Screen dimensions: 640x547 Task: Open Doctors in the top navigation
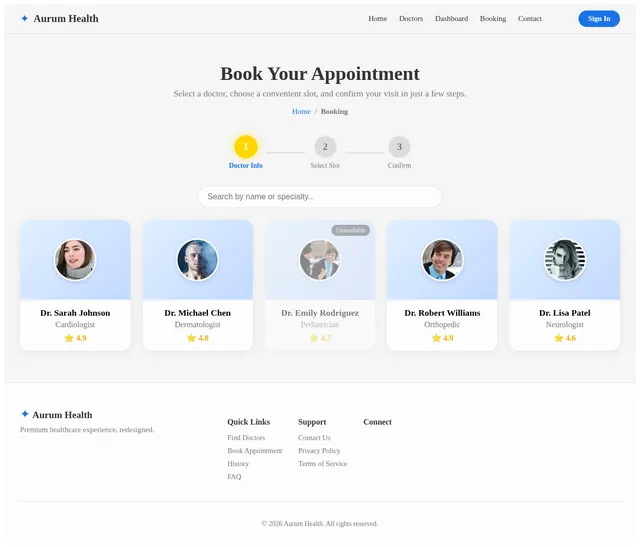(x=411, y=19)
